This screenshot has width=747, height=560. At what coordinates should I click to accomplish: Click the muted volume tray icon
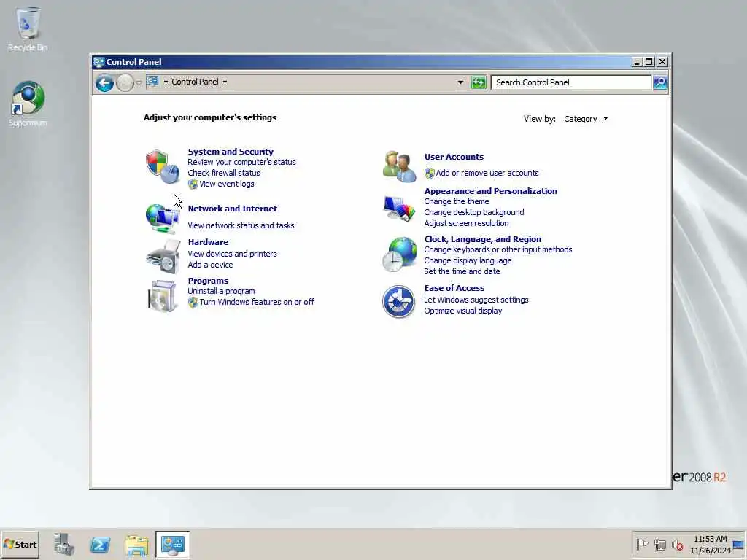pos(678,544)
